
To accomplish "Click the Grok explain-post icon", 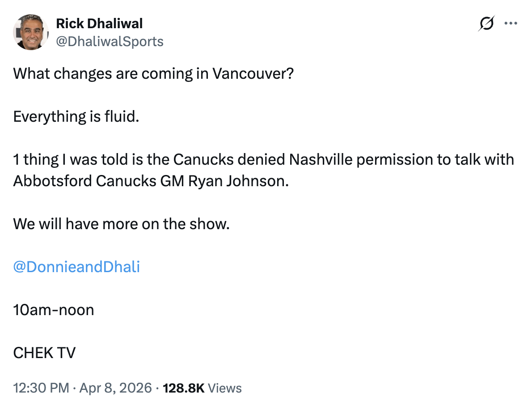I will [x=486, y=23].
